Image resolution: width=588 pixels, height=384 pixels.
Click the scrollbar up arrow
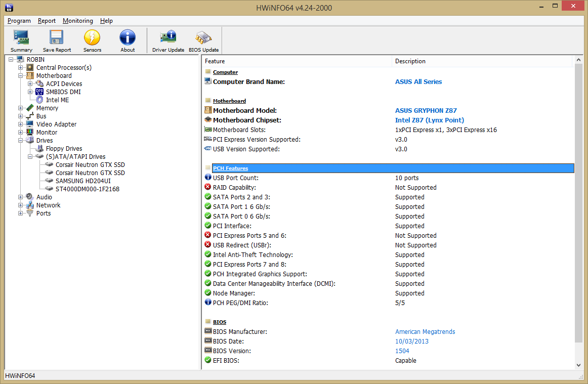click(578, 60)
